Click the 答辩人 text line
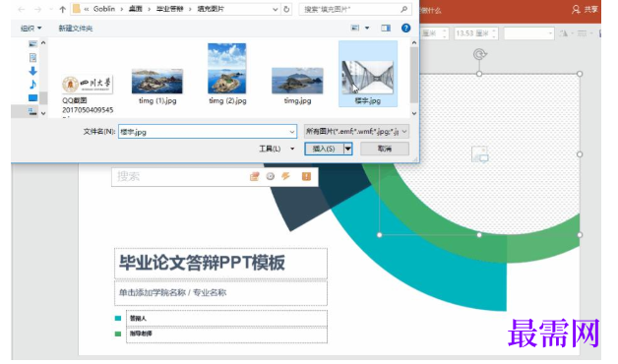The height and width of the screenshot is (364, 618). coord(226,319)
